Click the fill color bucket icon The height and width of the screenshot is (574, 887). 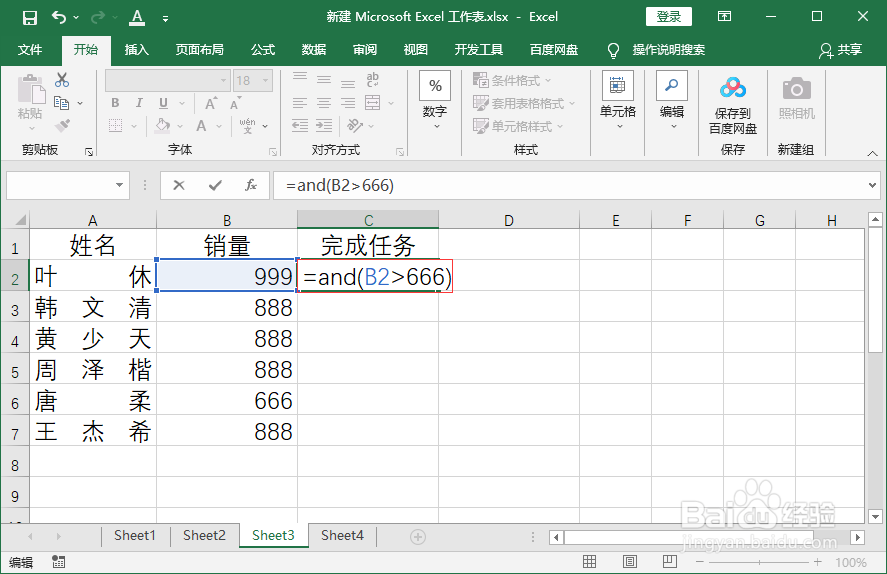[x=162, y=126]
